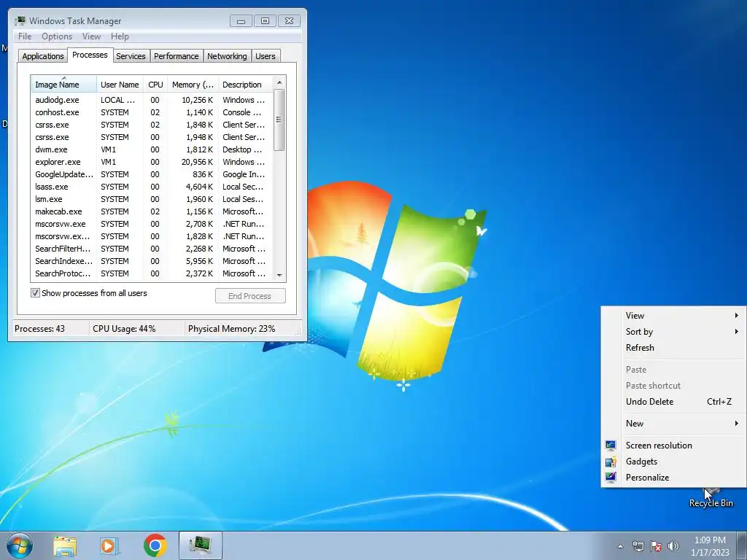This screenshot has width=747, height=560.
Task: Sort by the Description column header
Action: pyautogui.click(x=245, y=85)
